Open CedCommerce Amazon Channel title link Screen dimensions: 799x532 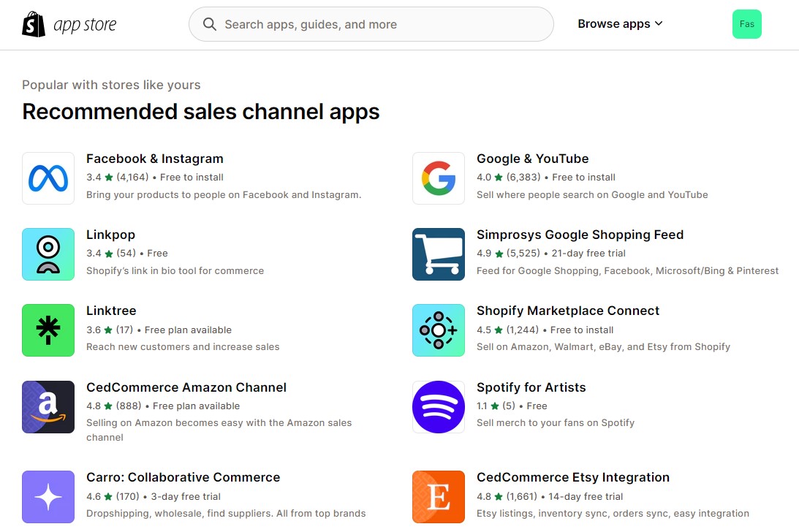coord(186,387)
